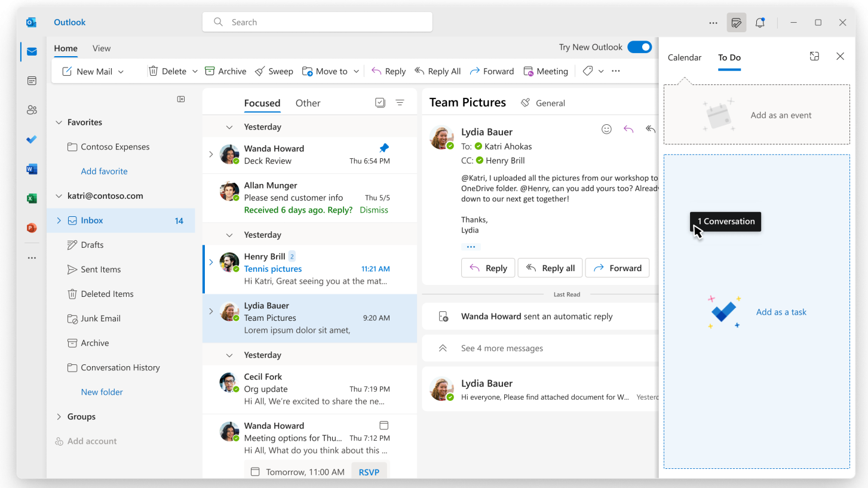Screen dimensions: 868x488
Task: Click reply all icon in message header
Action: tap(651, 129)
